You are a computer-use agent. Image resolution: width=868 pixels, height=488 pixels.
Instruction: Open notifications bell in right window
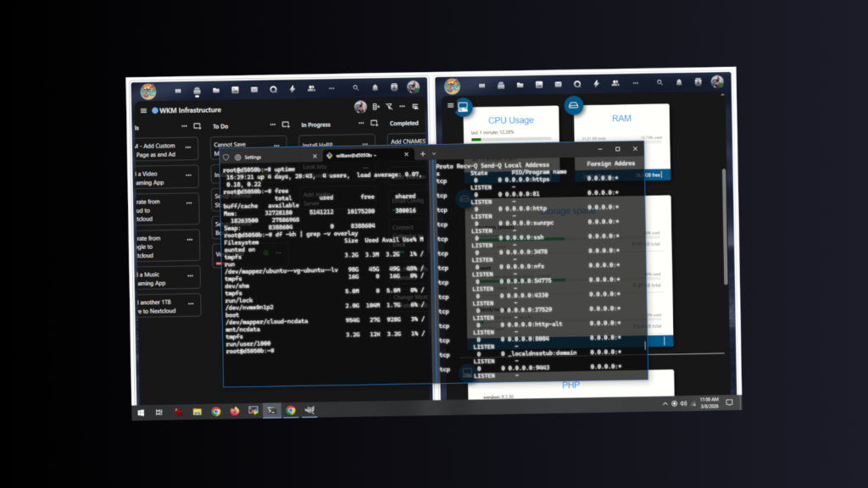pyautogui.click(x=680, y=83)
